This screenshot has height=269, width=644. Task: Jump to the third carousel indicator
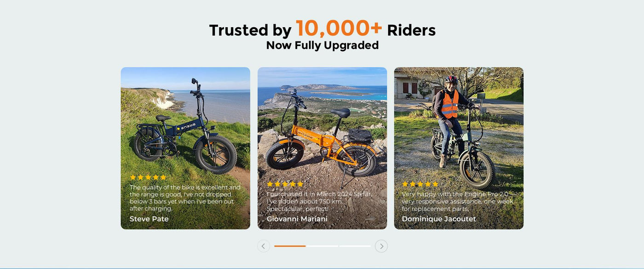coord(355,246)
